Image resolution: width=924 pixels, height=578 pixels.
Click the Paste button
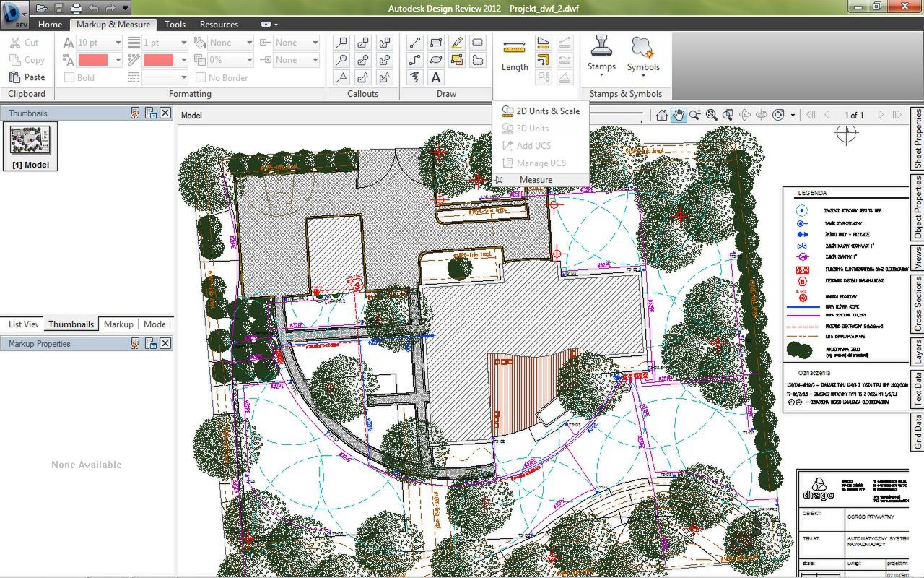point(27,77)
